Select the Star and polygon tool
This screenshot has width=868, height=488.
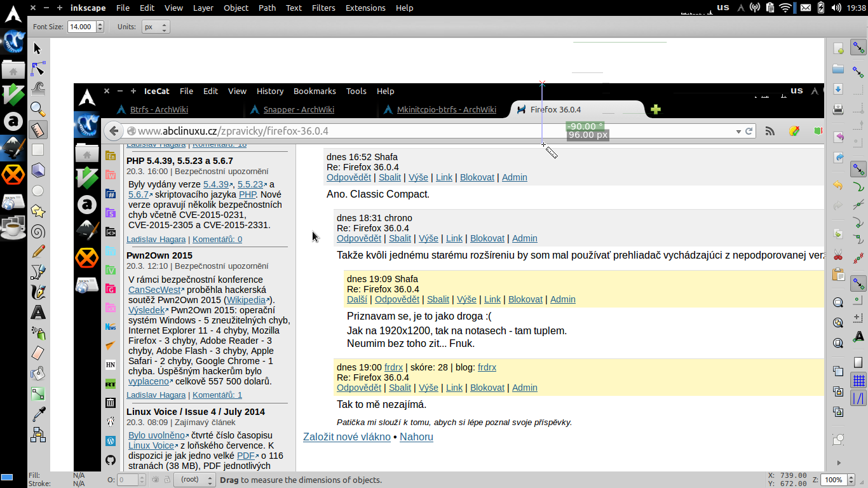click(x=37, y=211)
